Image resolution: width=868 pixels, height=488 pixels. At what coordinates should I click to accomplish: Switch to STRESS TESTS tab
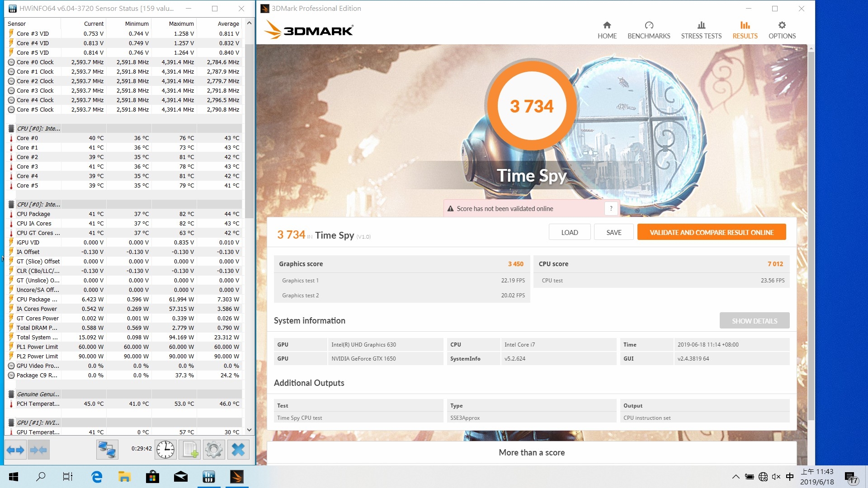[701, 30]
